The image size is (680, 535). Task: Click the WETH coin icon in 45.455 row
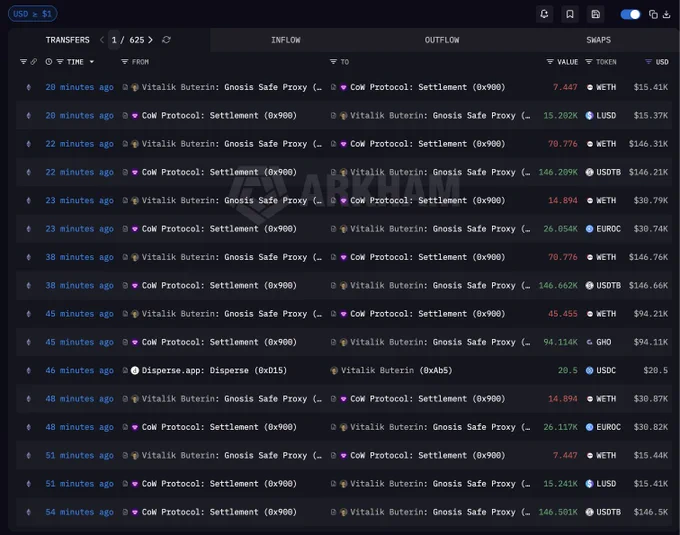[x=590, y=314]
